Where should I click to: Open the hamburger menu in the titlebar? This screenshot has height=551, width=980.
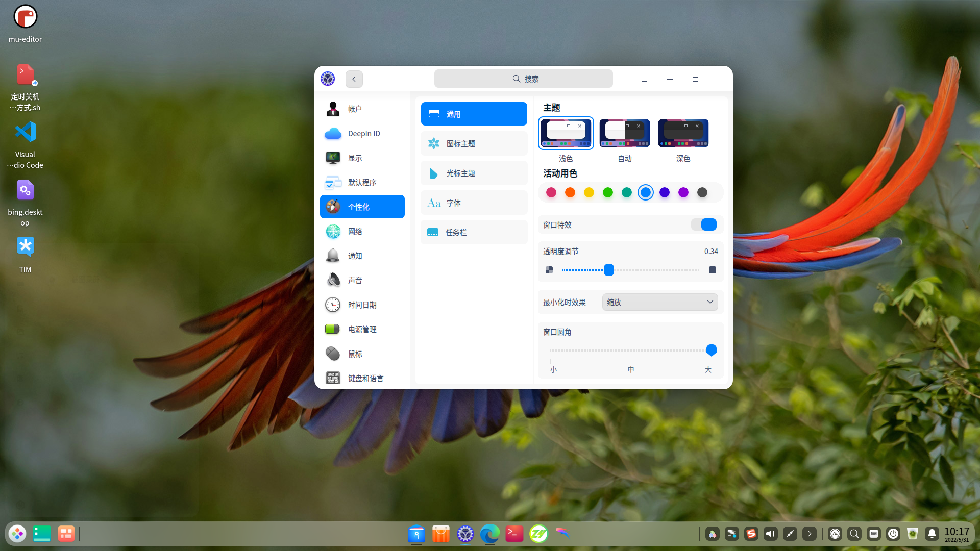[x=644, y=79]
